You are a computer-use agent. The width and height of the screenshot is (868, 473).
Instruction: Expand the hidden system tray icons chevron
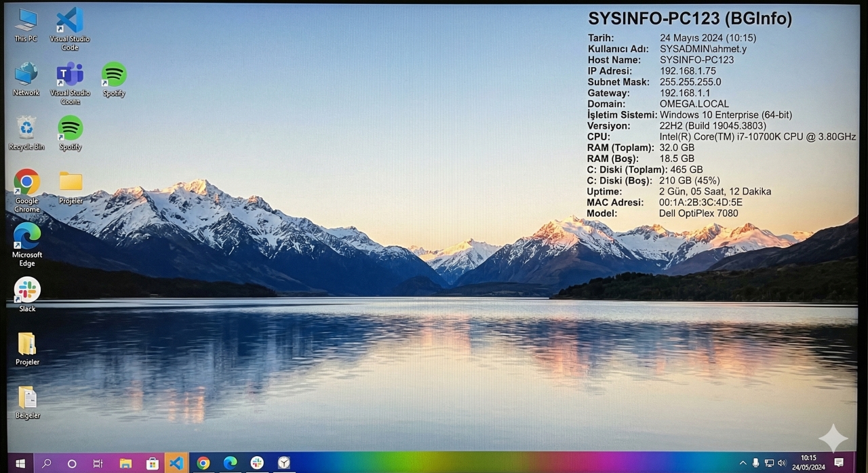pos(743,463)
